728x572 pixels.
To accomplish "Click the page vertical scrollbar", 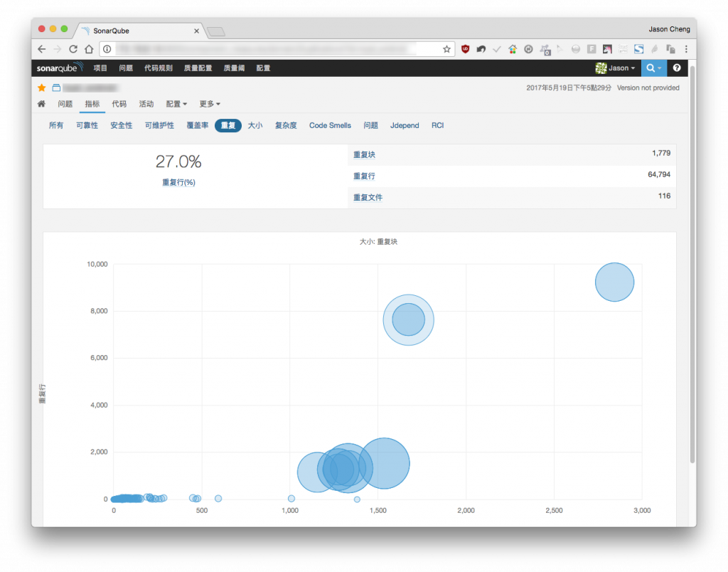I will (692, 265).
